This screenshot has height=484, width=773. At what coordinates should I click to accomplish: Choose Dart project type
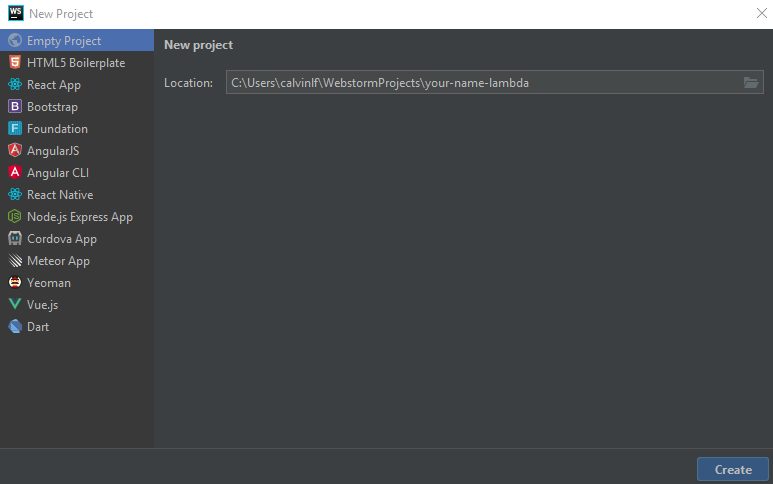(77, 326)
